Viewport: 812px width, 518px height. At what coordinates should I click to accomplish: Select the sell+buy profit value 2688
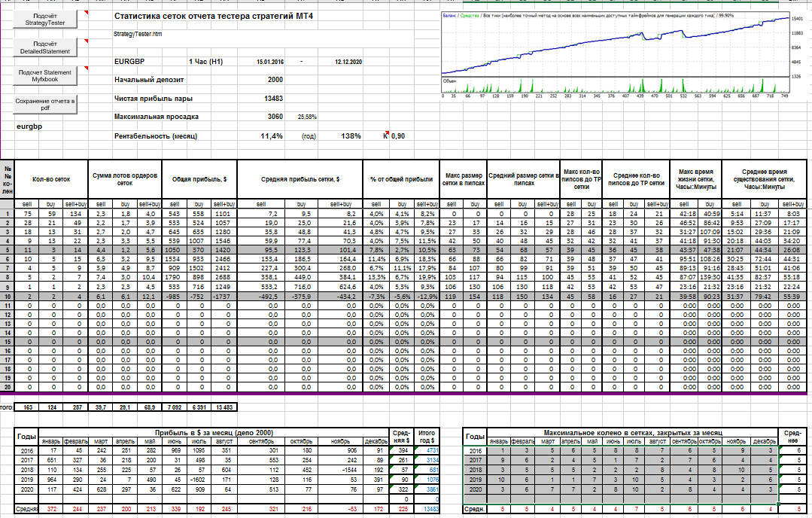pyautogui.click(x=224, y=277)
